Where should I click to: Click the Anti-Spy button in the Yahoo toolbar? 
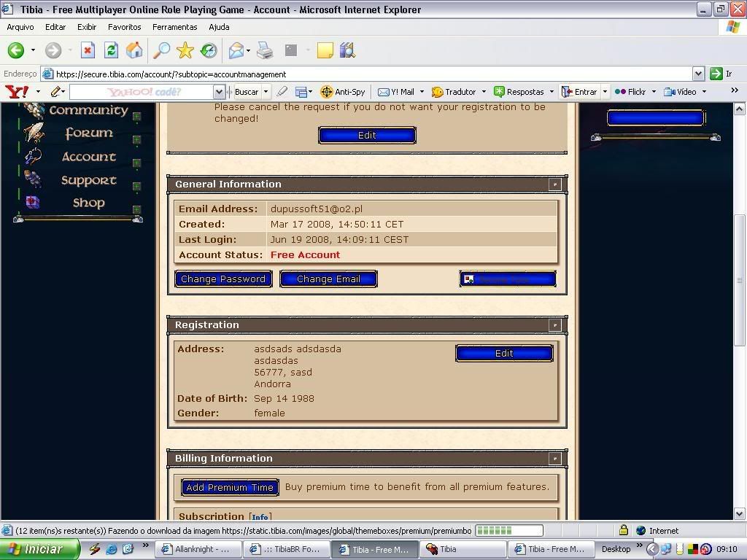[343, 92]
